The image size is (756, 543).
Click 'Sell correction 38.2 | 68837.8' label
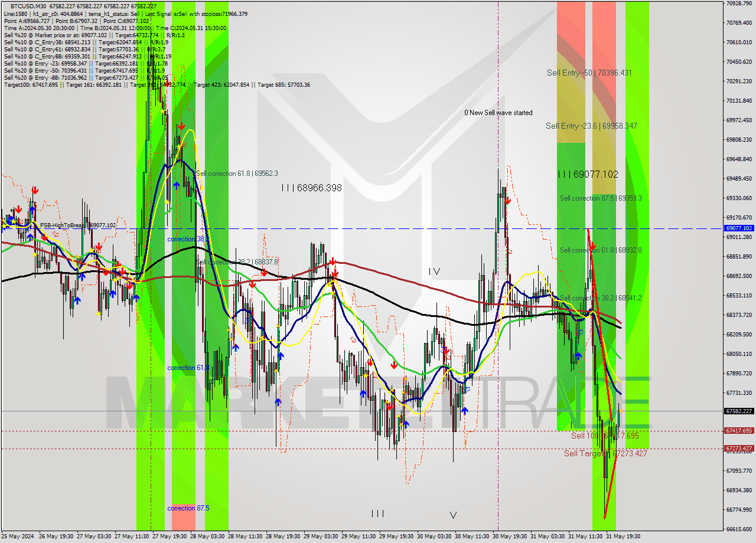(x=237, y=261)
